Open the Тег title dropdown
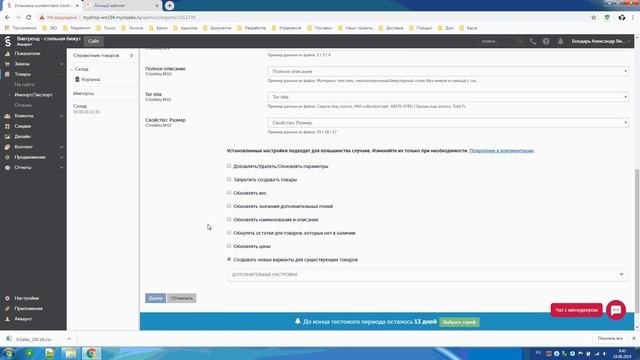Viewport: 640px width, 360px height. [x=448, y=97]
